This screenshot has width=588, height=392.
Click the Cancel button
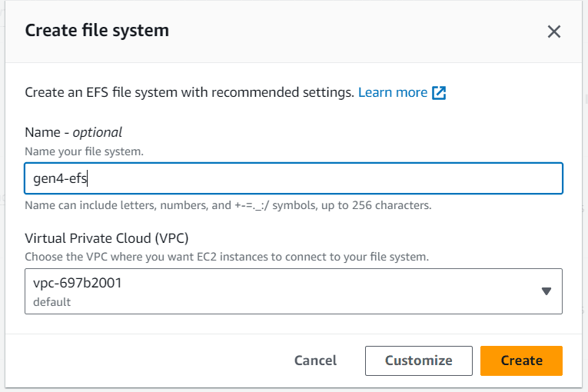[315, 360]
